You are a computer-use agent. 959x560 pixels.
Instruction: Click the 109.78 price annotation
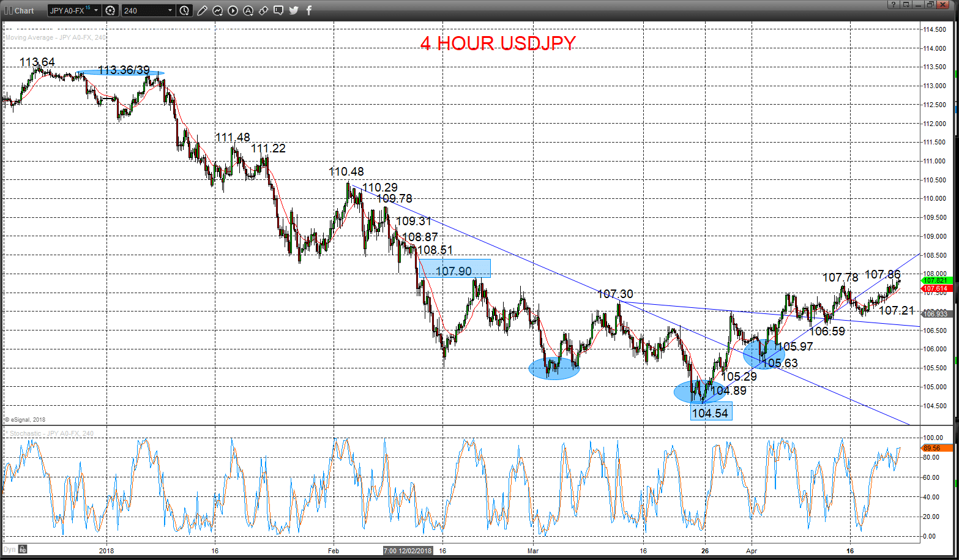click(x=394, y=198)
